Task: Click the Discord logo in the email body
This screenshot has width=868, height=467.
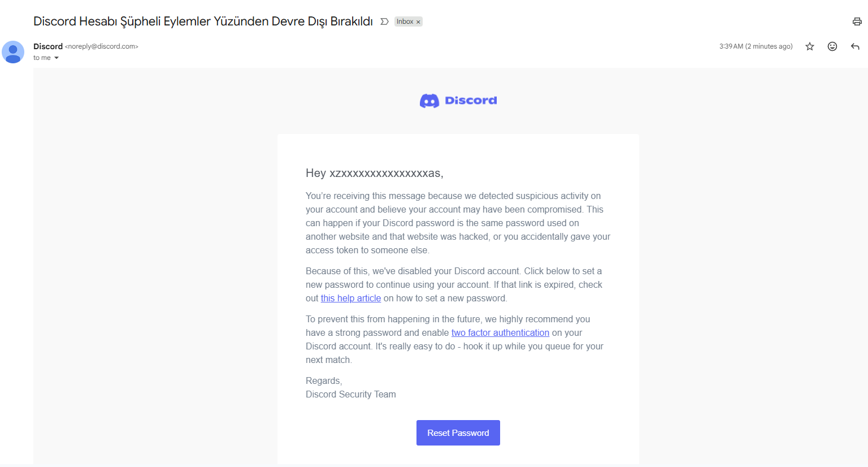Action: click(x=458, y=101)
